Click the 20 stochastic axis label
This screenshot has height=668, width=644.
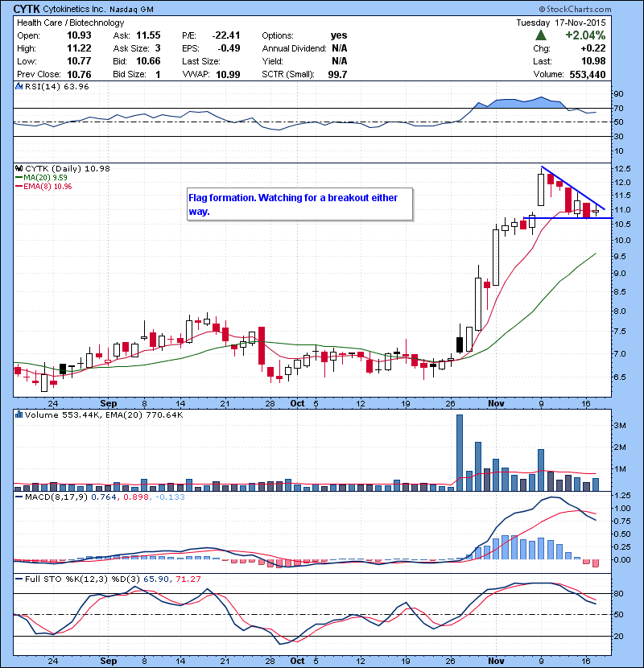(x=618, y=636)
